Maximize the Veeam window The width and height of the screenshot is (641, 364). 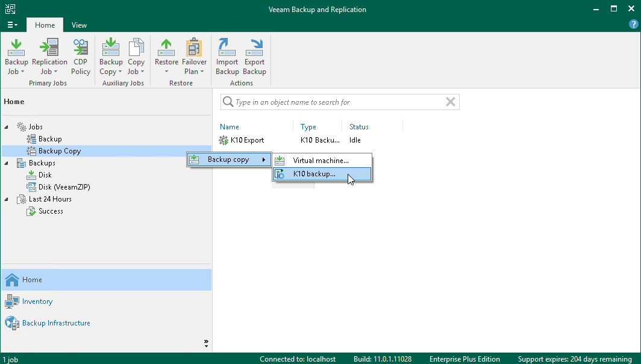(614, 8)
